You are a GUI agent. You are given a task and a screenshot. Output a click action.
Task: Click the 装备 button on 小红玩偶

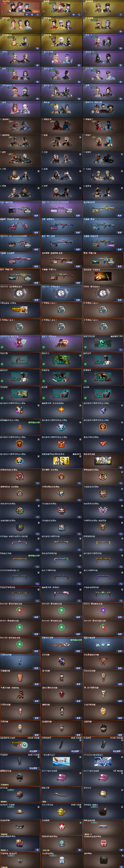[78, 668]
